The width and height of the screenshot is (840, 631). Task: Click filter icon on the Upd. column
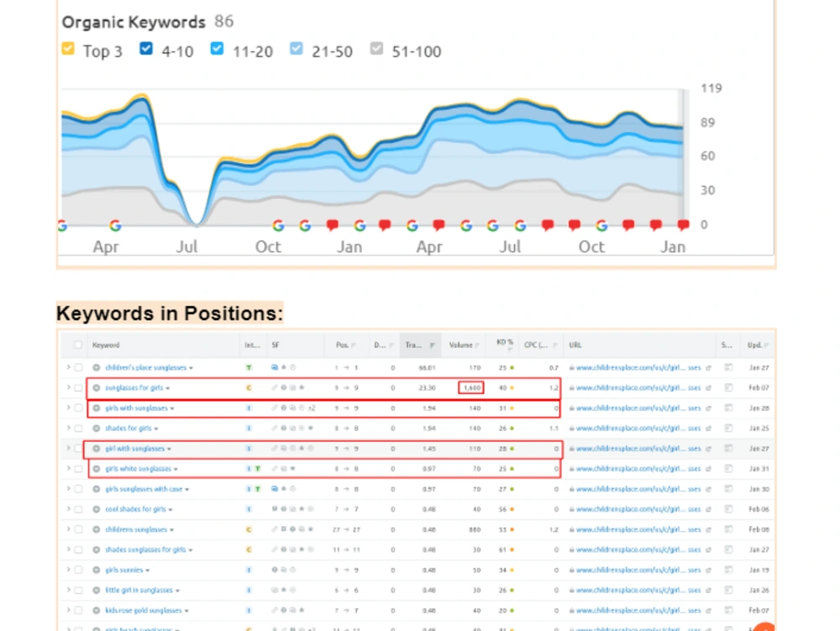coord(767,345)
